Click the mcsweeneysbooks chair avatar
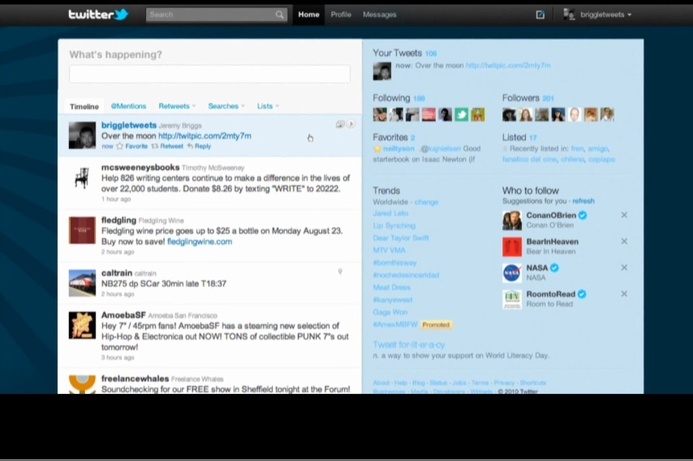 pyautogui.click(x=82, y=178)
